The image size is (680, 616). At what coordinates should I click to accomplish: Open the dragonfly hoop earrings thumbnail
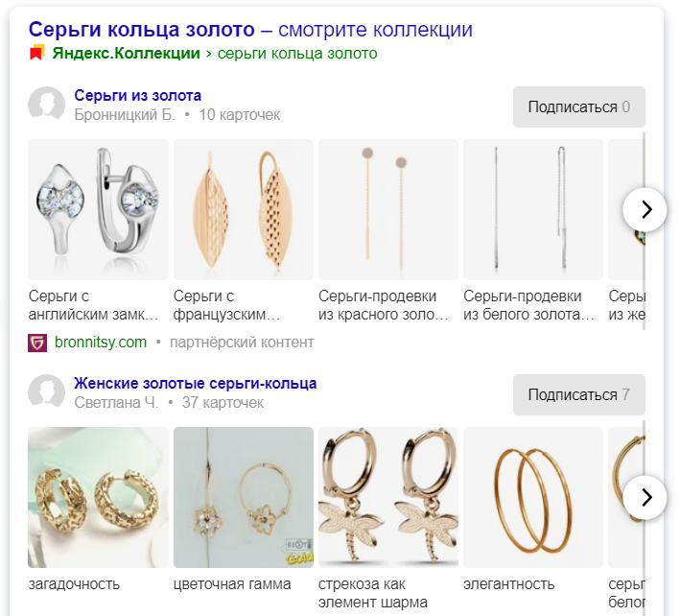click(388, 497)
